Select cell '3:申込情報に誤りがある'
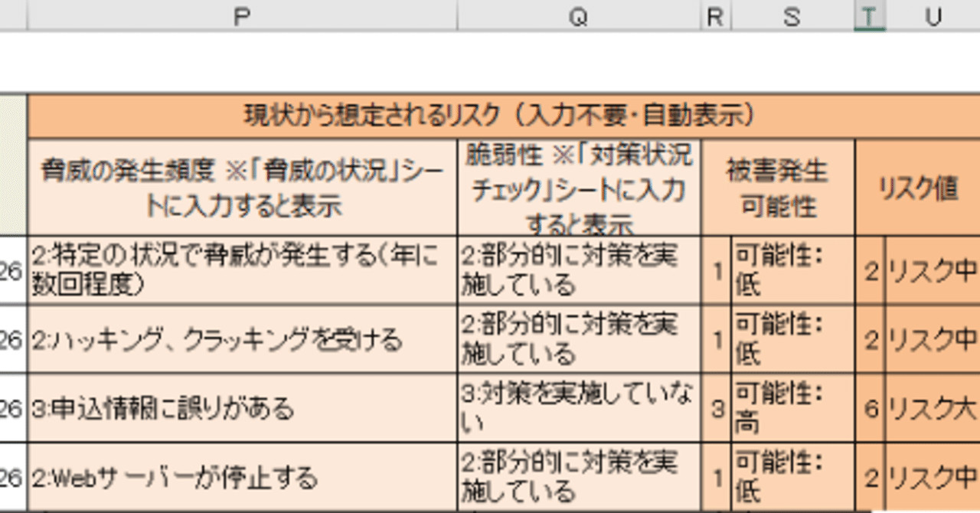The width and height of the screenshot is (980, 513). (243, 408)
